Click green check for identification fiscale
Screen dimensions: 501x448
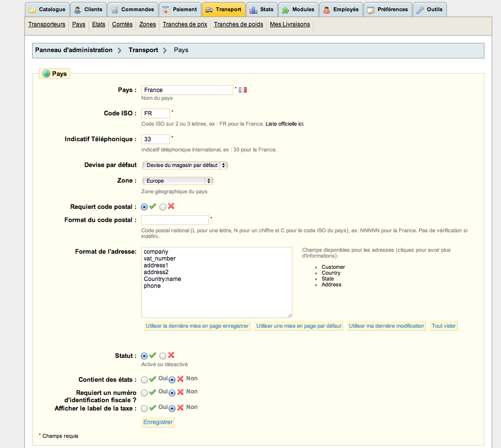[153, 392]
